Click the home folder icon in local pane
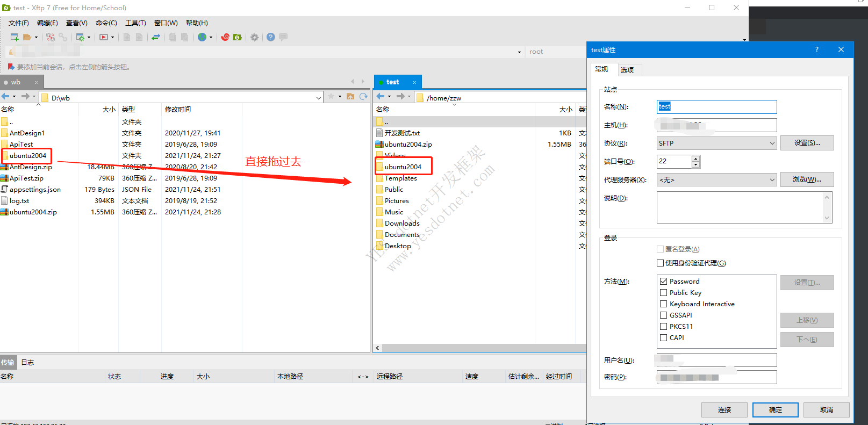Image resolution: width=868 pixels, height=425 pixels. [x=350, y=96]
